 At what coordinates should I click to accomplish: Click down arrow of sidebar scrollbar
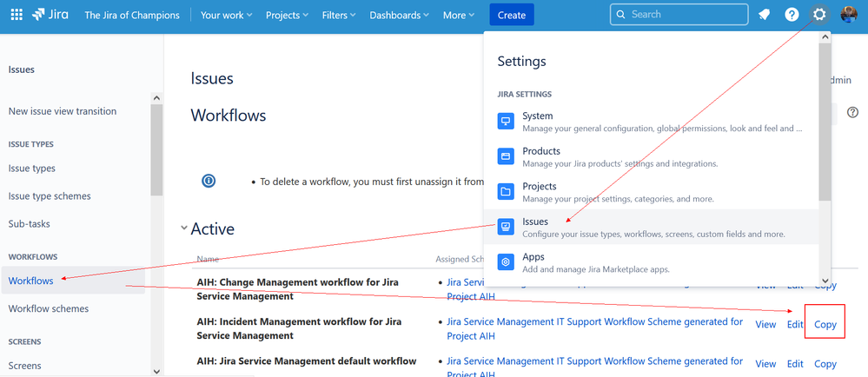[156, 371]
